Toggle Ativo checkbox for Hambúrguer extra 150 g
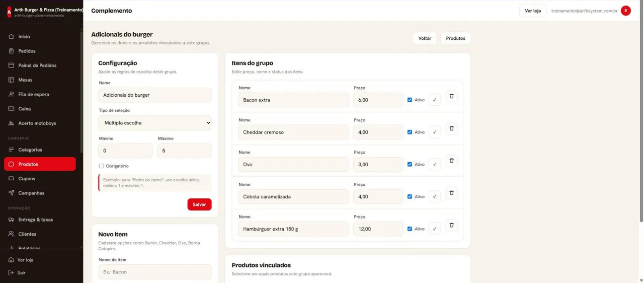 pos(410,229)
